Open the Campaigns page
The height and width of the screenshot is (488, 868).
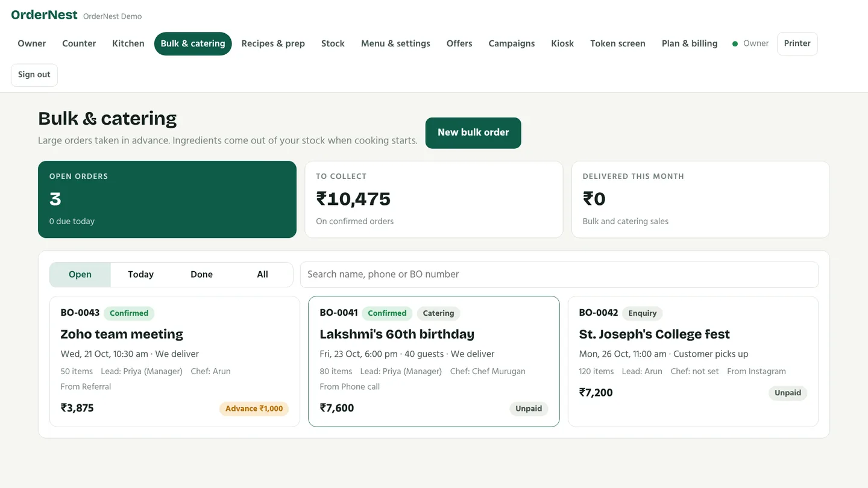(x=512, y=43)
